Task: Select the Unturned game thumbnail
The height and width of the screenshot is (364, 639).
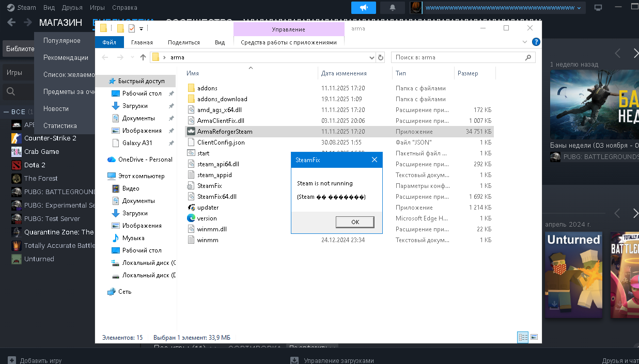Action: tap(573, 274)
